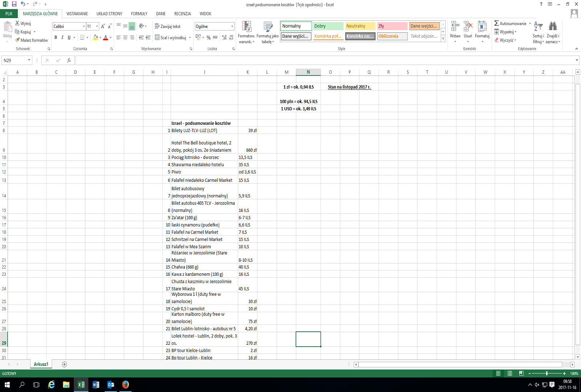Screen dimensions: 581x392
Task: Expand the Name Box dropdown arrow
Action: tap(29, 60)
